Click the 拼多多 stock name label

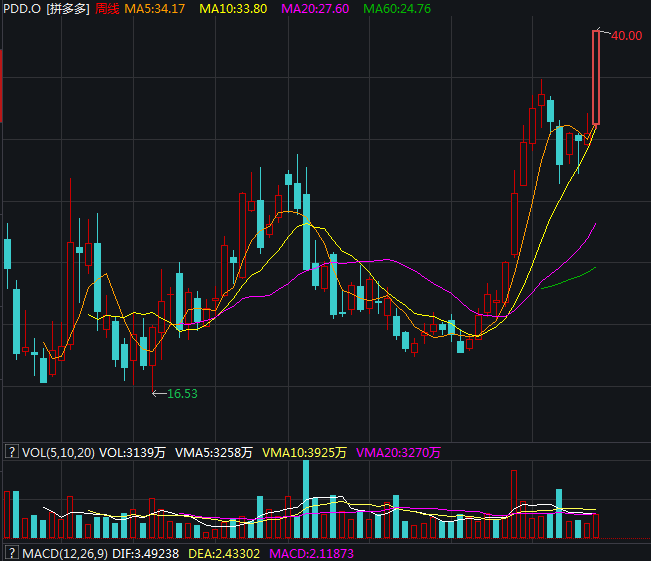coord(68,9)
